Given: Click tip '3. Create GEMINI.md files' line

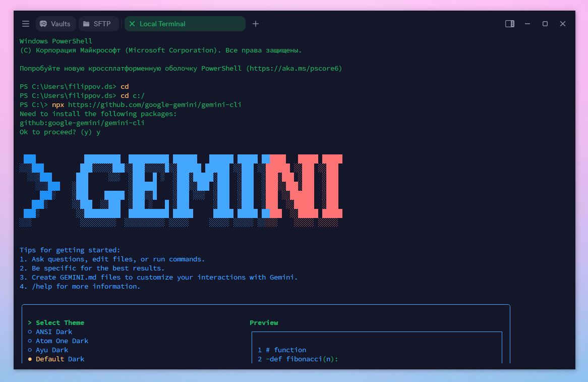Looking at the screenshot, I should tap(159, 278).
